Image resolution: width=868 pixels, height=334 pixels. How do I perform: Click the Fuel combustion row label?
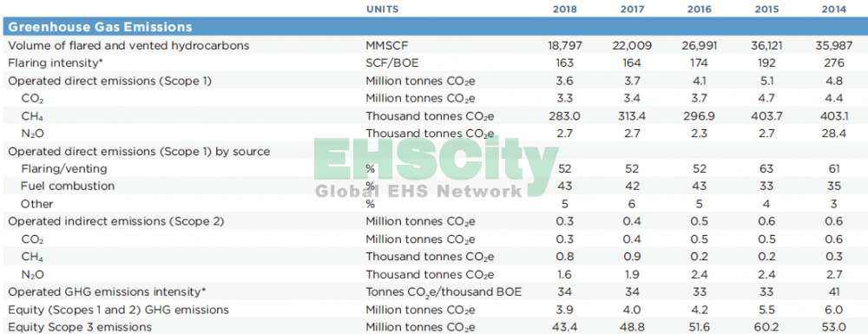tap(68, 186)
